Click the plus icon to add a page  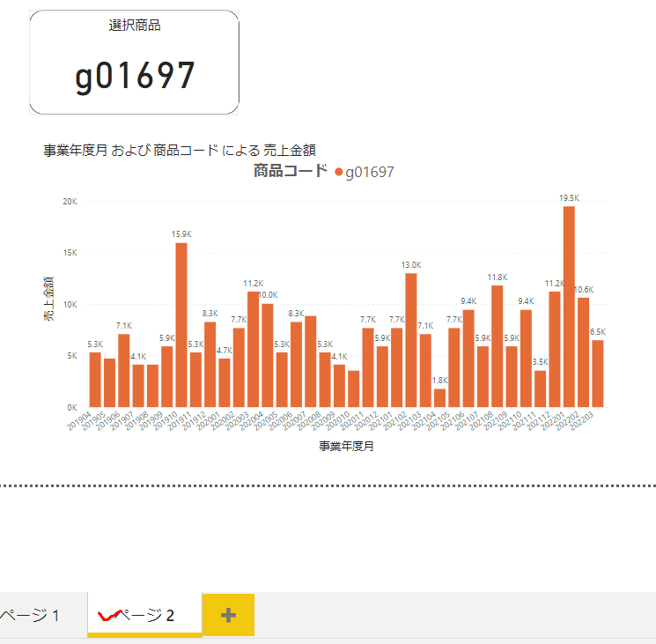pyautogui.click(x=228, y=615)
